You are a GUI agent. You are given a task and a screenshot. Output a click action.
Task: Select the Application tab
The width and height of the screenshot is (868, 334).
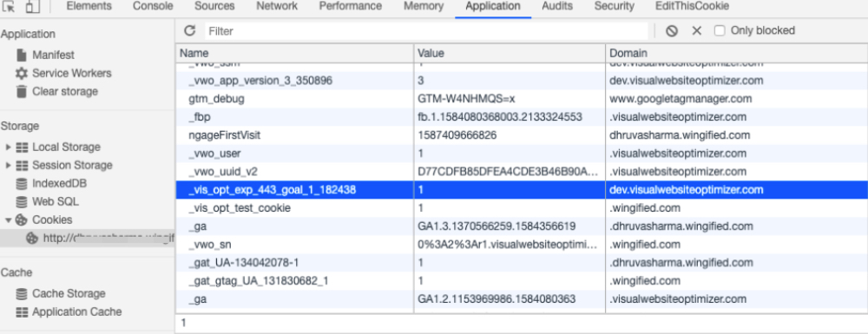click(x=493, y=6)
